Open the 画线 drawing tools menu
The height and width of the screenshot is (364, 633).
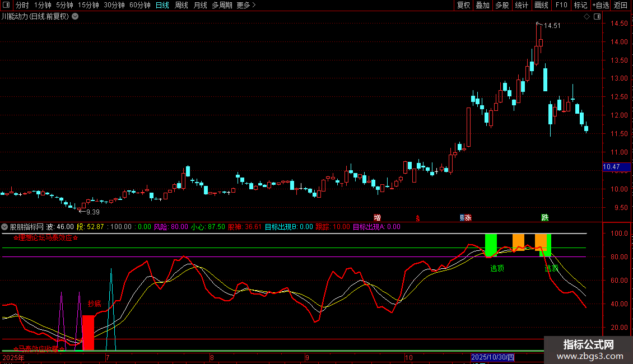pos(541,5)
